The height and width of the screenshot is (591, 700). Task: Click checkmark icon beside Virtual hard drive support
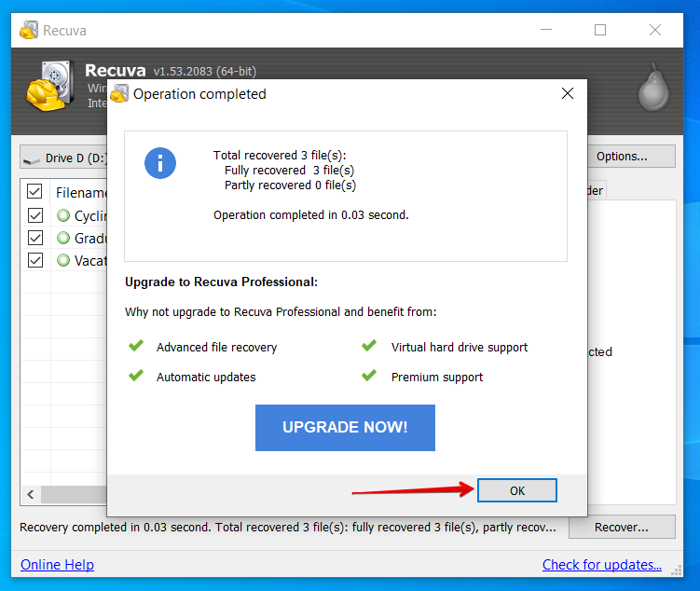click(x=369, y=346)
